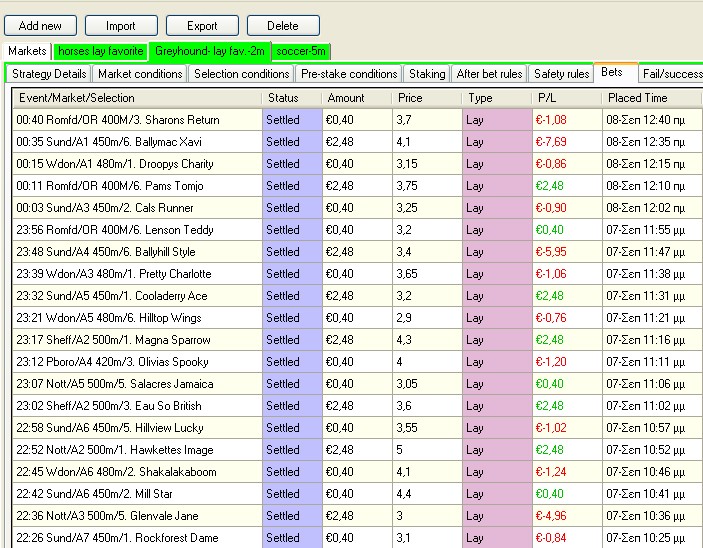Click the €-1,24 P/L value
This screenshot has height=548, width=703.
coord(551,471)
